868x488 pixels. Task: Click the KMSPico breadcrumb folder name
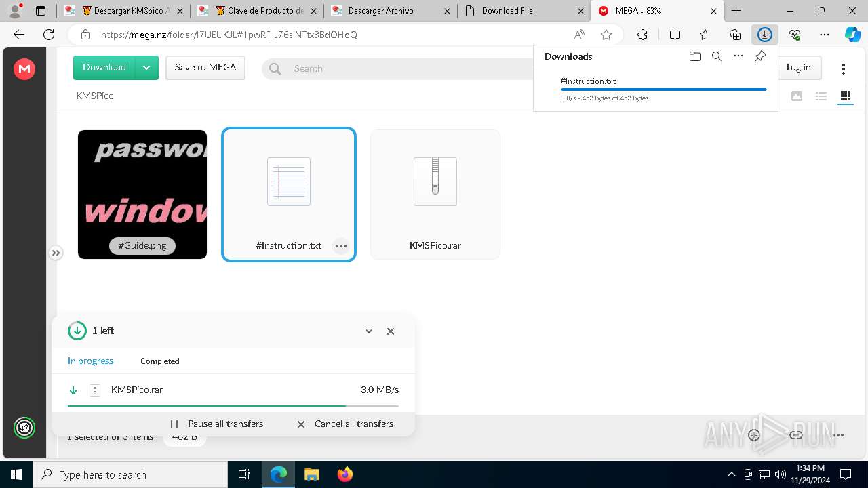[x=95, y=96]
